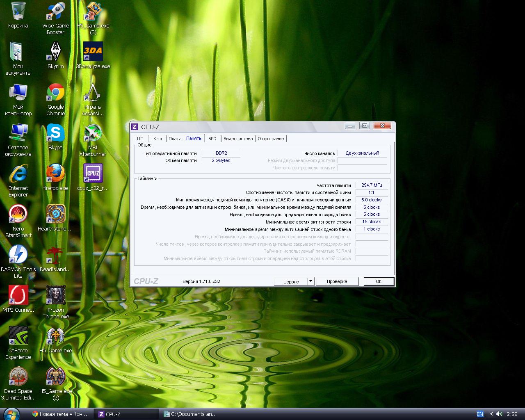Click the volume speaker tray icon
The width and height of the screenshot is (525, 420).
click(499, 414)
